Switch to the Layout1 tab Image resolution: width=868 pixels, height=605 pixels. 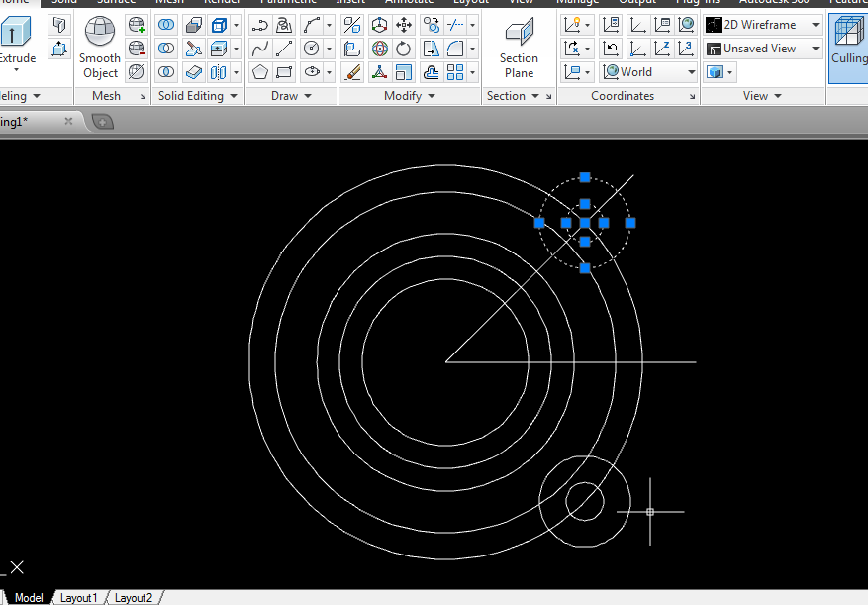(x=78, y=598)
